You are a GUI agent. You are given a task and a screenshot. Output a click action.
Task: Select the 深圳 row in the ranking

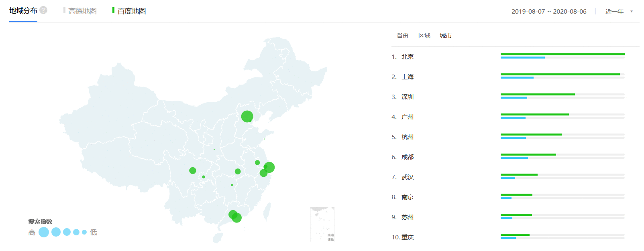coord(508,97)
